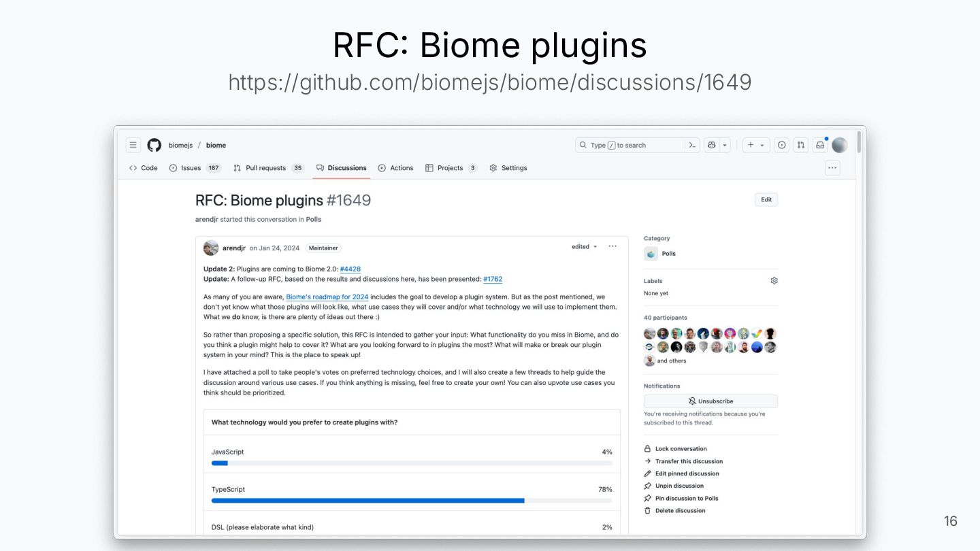This screenshot has width=980, height=551.
Task: Click Lock conversation
Action: tap(675, 449)
